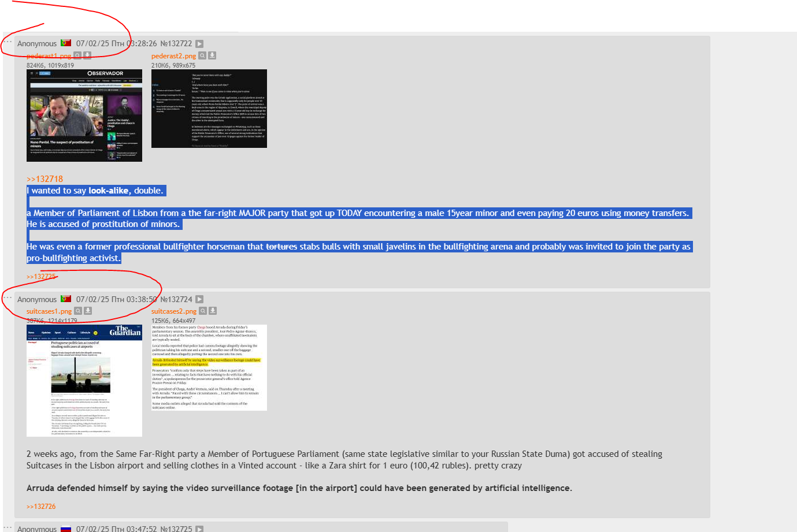Click the Anonymous name on post №132722
Screen dimensions: 797x532
click(x=37, y=44)
